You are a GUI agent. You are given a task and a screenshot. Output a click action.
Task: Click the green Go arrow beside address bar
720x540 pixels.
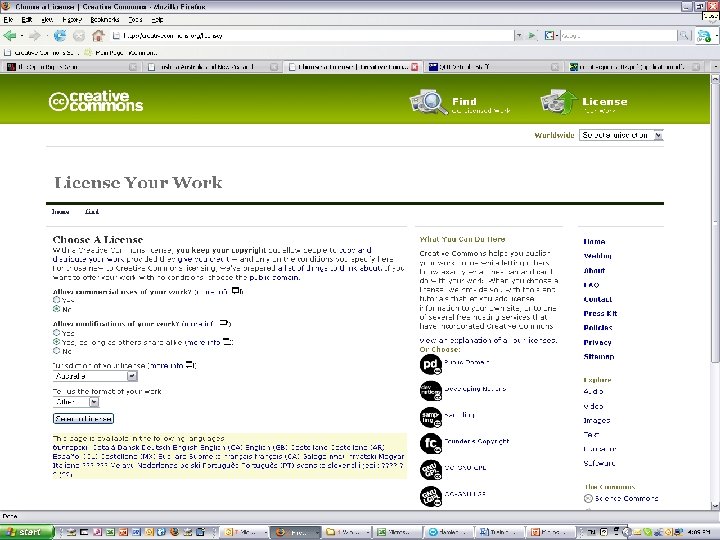point(532,35)
